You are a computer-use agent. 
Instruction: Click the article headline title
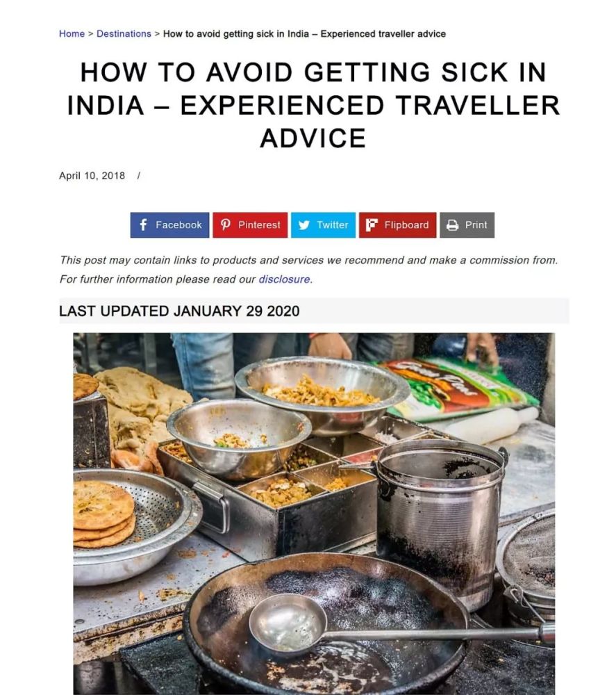[x=313, y=105]
